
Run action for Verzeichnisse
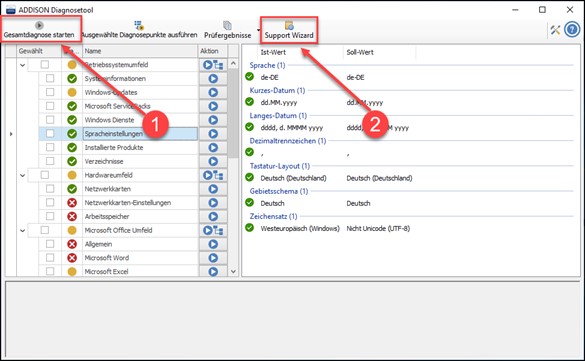tap(213, 161)
